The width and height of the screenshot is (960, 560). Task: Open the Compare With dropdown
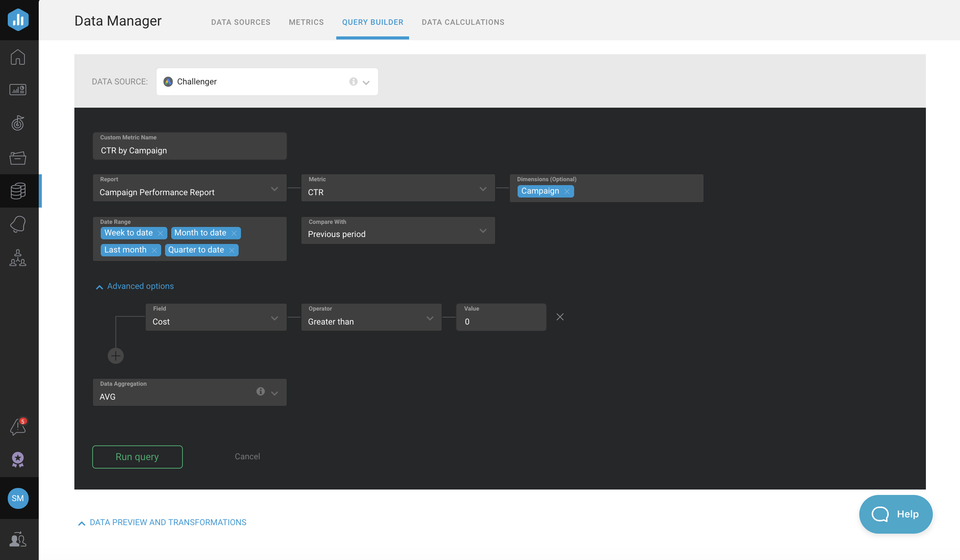tap(398, 230)
